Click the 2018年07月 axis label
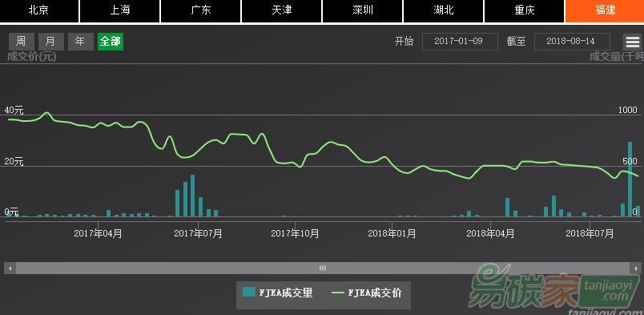The height and width of the screenshot is (315, 644). (x=590, y=233)
